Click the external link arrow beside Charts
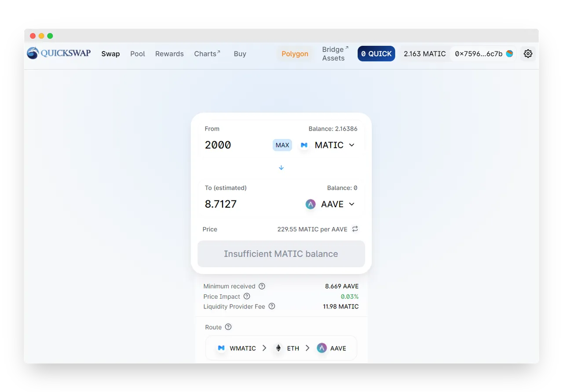 (x=219, y=51)
